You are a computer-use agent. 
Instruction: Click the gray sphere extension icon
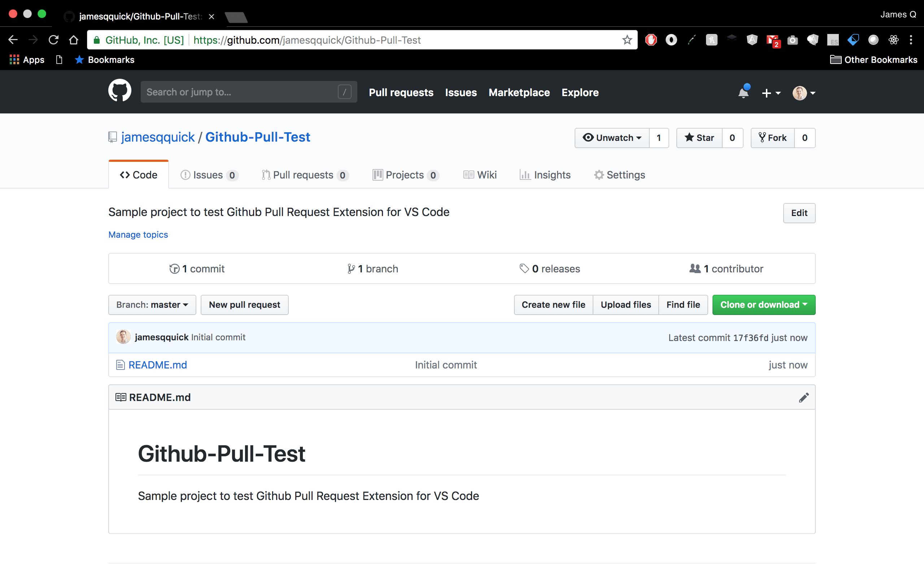click(873, 40)
